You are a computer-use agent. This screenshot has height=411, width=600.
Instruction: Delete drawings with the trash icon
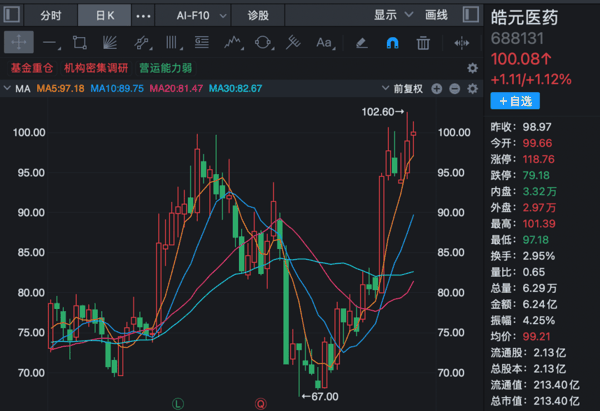[423, 42]
